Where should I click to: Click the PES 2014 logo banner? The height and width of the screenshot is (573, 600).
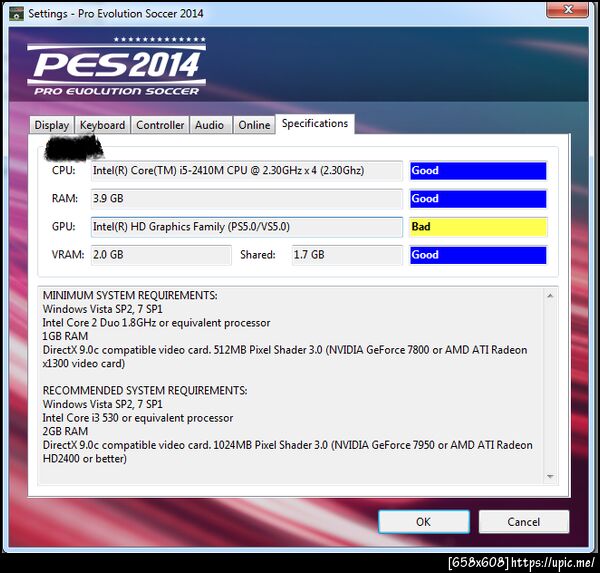pyautogui.click(x=117, y=66)
